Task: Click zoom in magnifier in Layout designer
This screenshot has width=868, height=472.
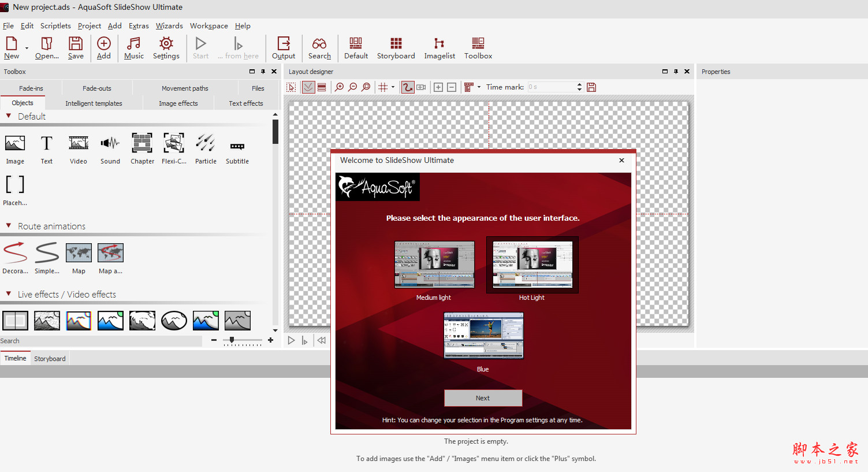Action: (340, 87)
